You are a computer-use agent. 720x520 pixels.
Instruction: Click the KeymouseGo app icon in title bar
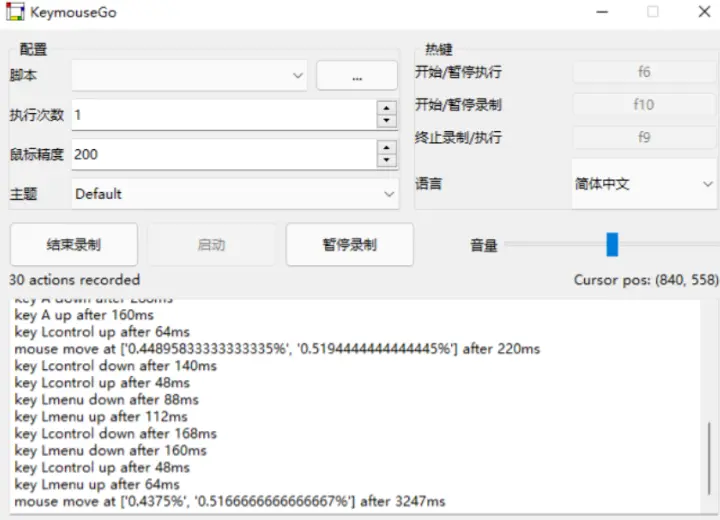coord(14,12)
